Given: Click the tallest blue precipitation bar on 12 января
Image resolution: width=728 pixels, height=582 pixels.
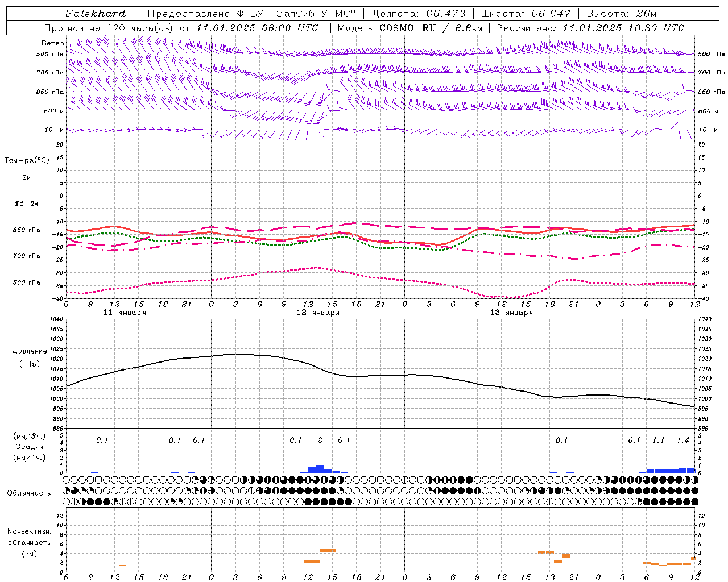Looking at the screenshot, I should (320, 469).
